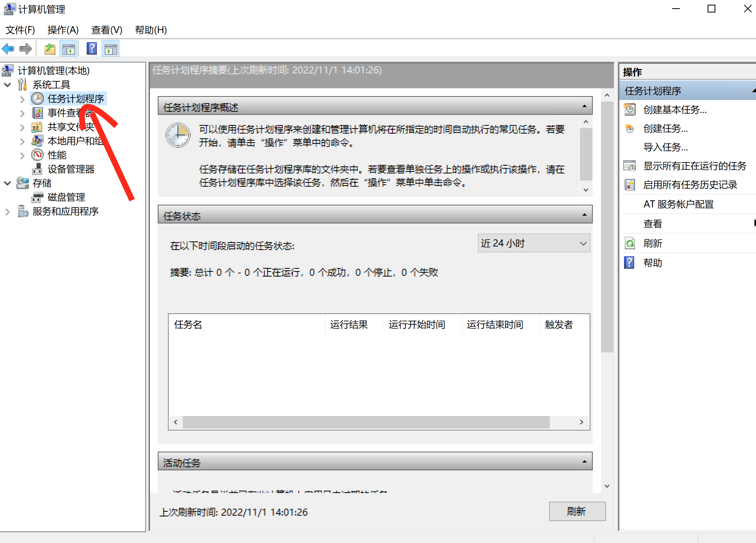The height and width of the screenshot is (543, 756).
Task: Click the main pane vertical scrollbar thumb
Action: (607, 227)
